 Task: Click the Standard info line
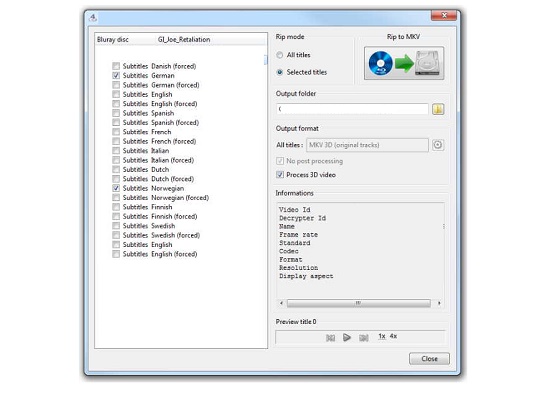pos(295,243)
